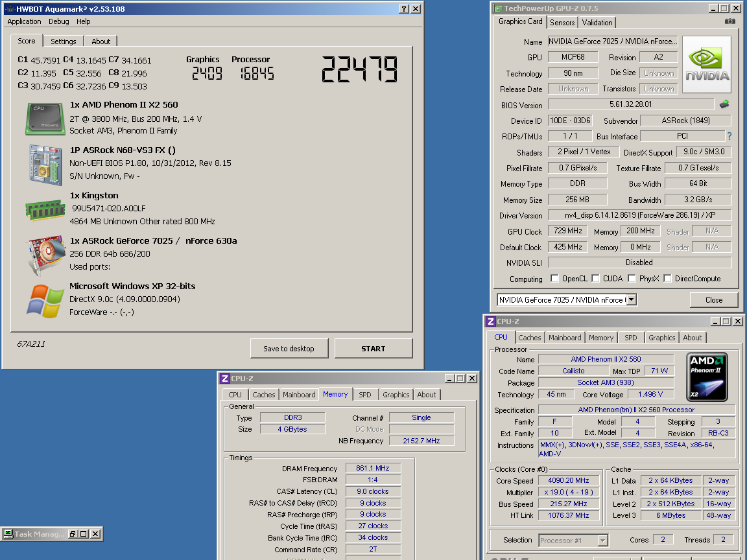Click the GPU-Z Name field showing GeForce 7025
Screen dimensions: 747x560
point(613,41)
